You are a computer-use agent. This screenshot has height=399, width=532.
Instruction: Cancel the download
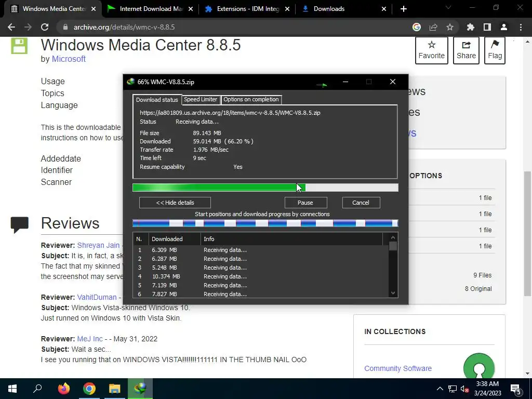[x=361, y=203]
